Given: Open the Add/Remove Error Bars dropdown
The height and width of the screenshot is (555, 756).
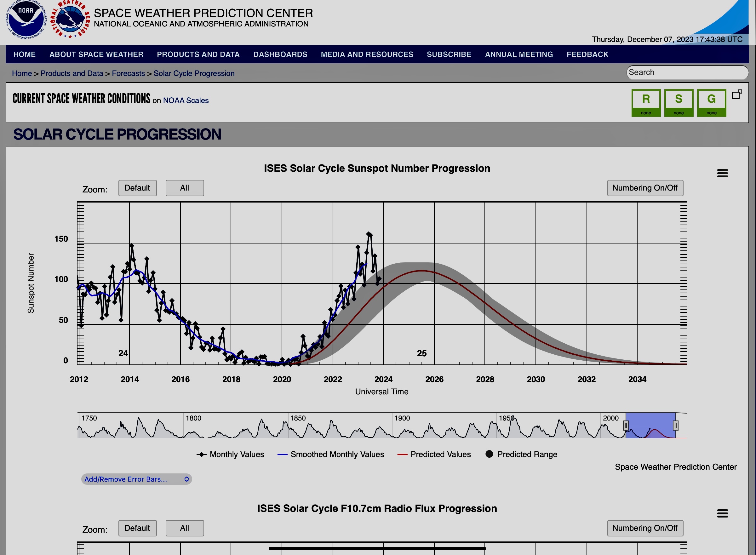Looking at the screenshot, I should pos(136,479).
